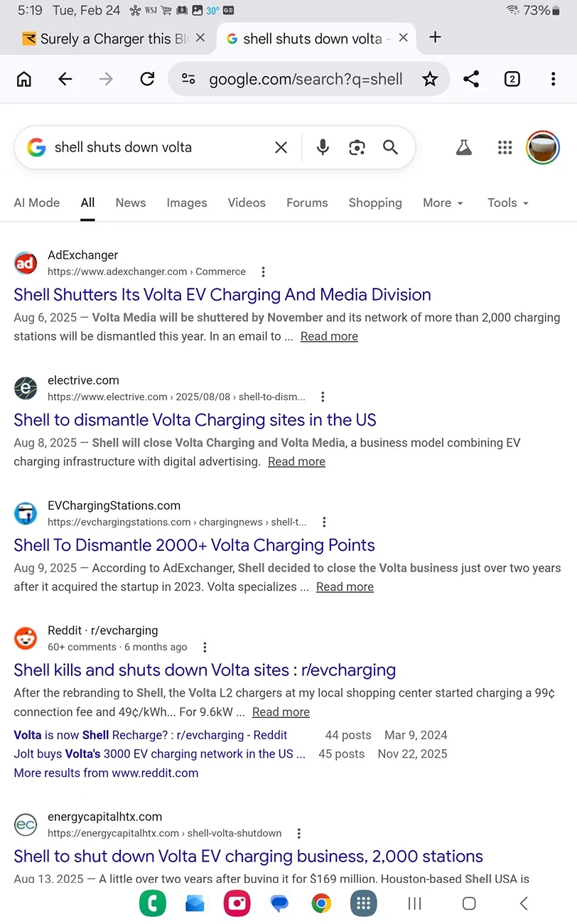
Task: Clear the search query with X
Action: (281, 147)
